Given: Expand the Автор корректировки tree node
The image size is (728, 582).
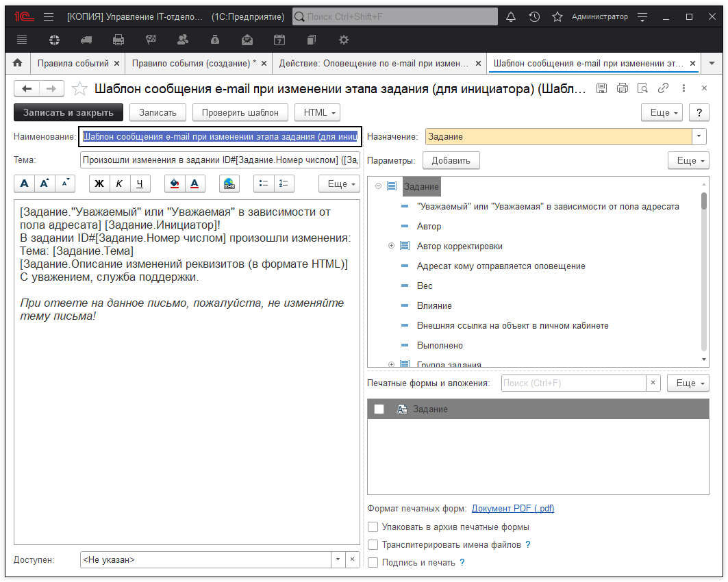Looking at the screenshot, I should (391, 244).
